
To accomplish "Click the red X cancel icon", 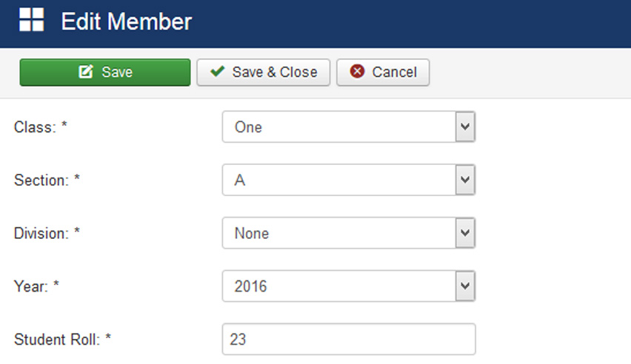I will point(357,72).
